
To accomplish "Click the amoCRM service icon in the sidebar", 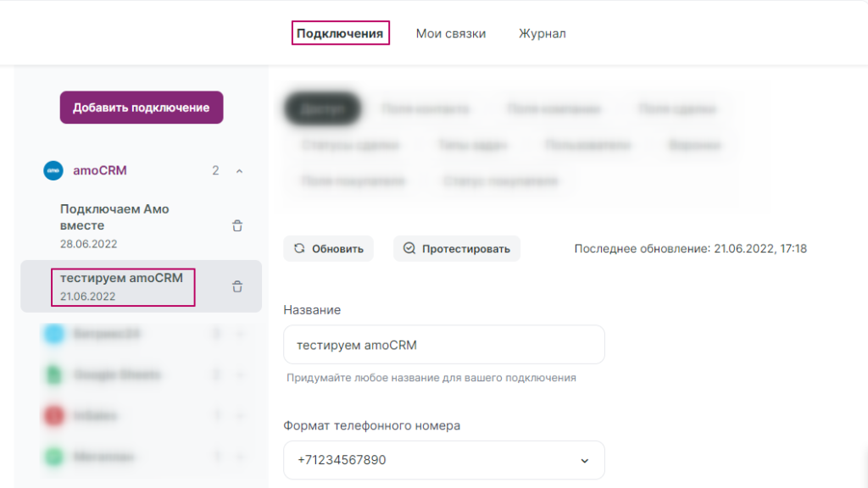I will 53,170.
